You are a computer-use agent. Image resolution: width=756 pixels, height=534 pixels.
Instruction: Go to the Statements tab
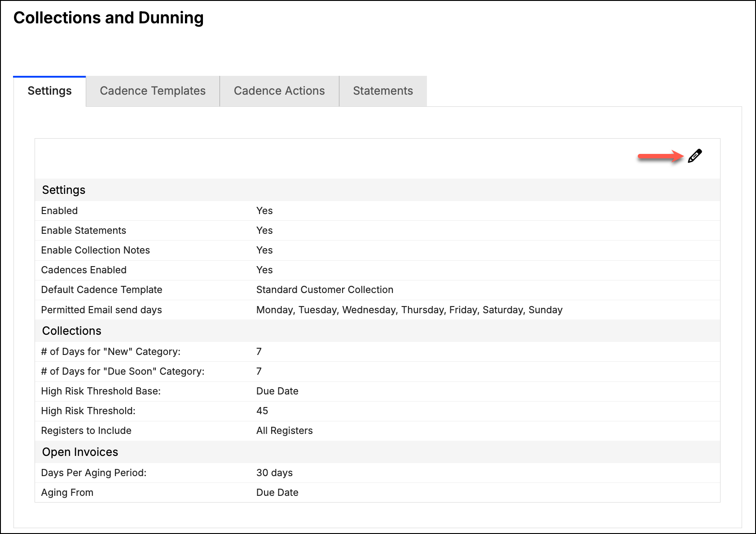pyautogui.click(x=383, y=91)
